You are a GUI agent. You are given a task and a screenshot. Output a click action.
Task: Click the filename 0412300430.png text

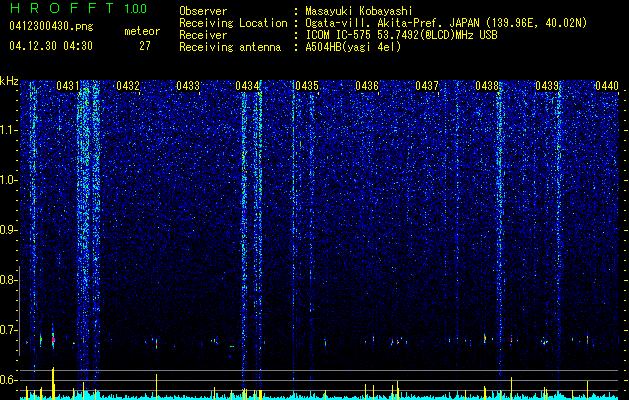click(51, 26)
